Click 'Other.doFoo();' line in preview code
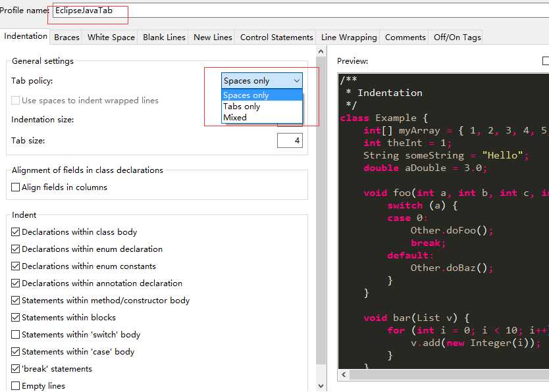Image resolution: width=549 pixels, height=392 pixels. [452, 231]
